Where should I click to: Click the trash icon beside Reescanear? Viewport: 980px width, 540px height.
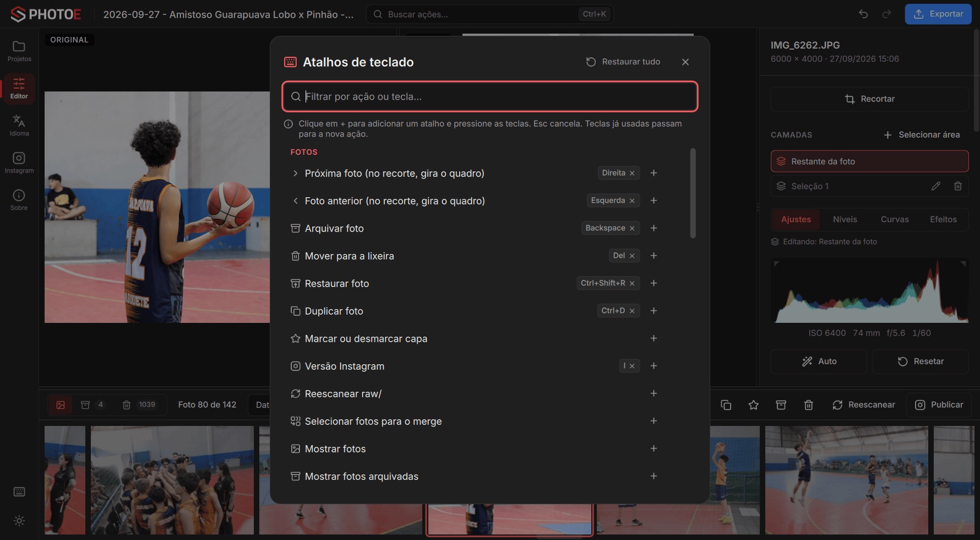809,405
